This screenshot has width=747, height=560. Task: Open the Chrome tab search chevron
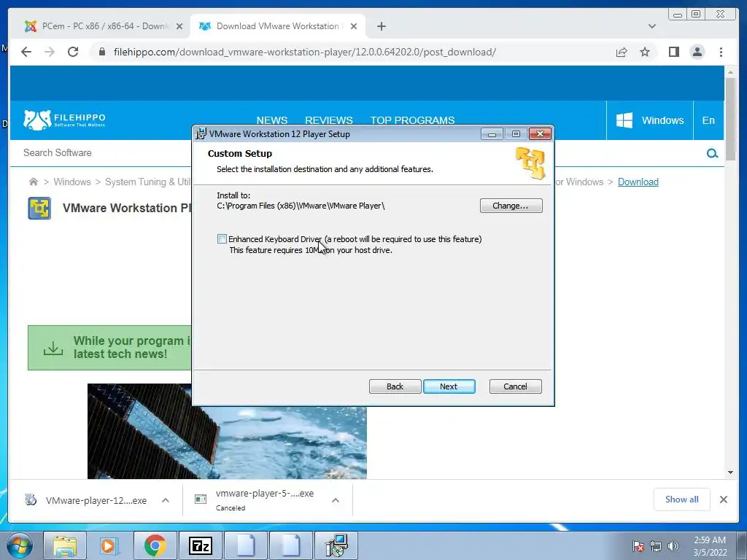(651, 26)
